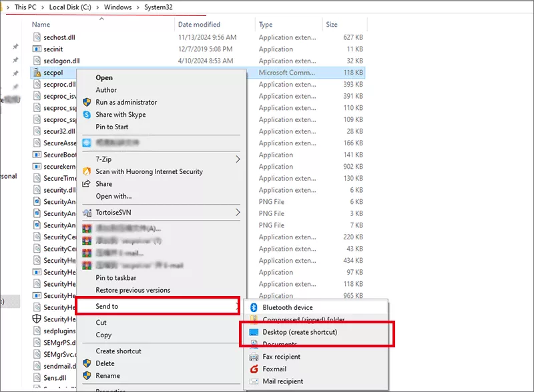The width and height of the screenshot is (534, 392).
Task: Click the sedplugins file icon
Action: click(37, 331)
